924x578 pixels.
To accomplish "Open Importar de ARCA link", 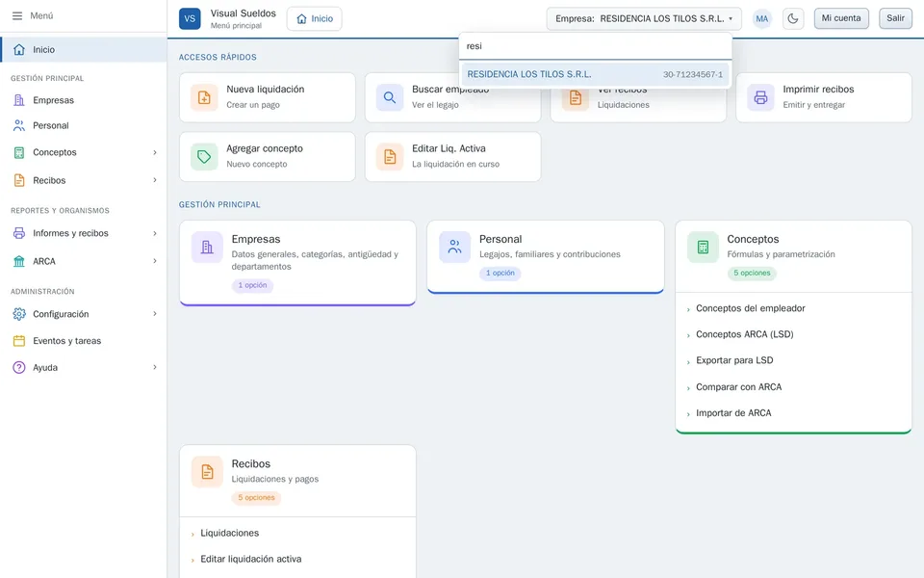I will [x=733, y=413].
